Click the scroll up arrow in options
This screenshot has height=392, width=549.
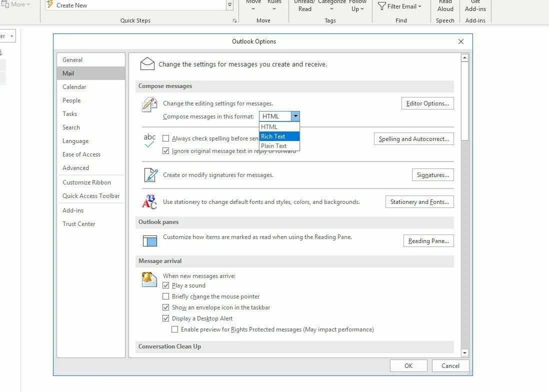pyautogui.click(x=464, y=58)
